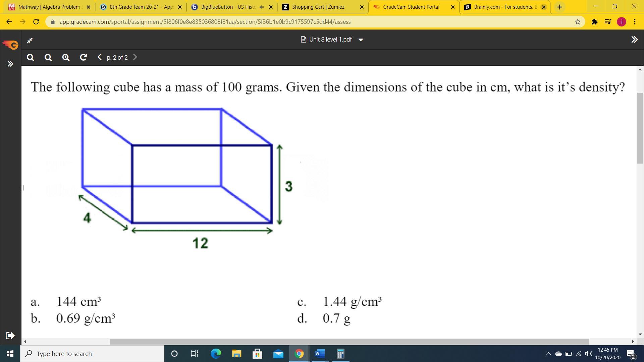This screenshot has width=644, height=362.
Task: Expand the left sidebar with the double chevron
Action: tap(10, 64)
